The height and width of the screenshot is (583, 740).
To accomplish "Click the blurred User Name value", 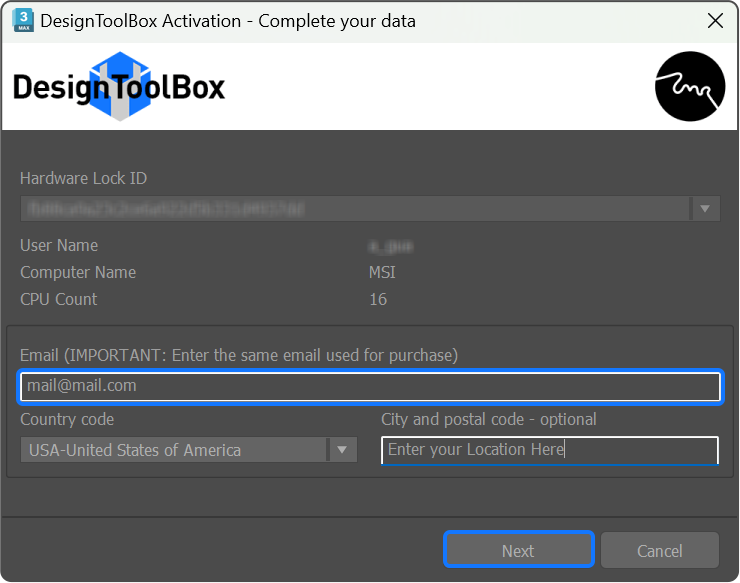I will [x=390, y=246].
